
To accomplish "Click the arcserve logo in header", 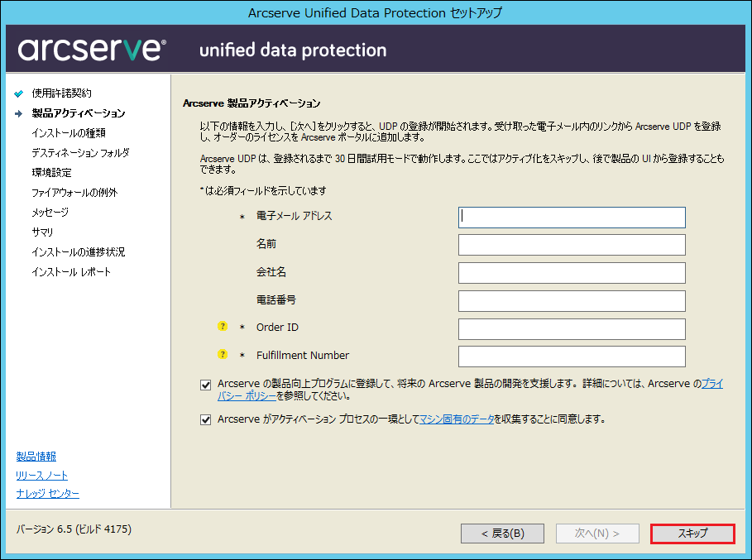I will pyautogui.click(x=92, y=50).
